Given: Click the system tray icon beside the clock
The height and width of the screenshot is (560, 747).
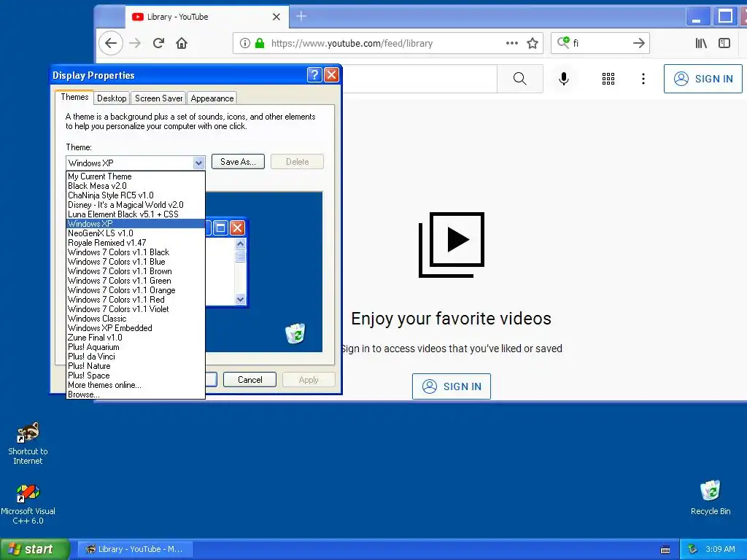Looking at the screenshot, I should [x=693, y=549].
